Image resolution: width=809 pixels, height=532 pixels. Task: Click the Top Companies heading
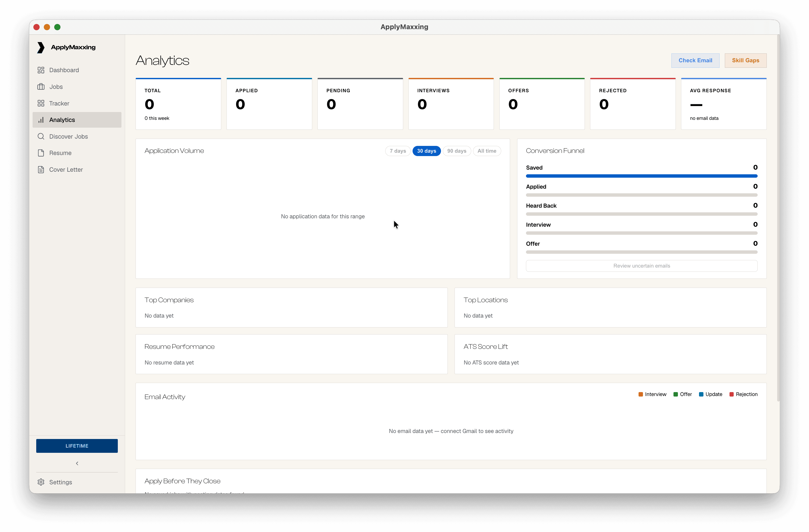tap(169, 300)
